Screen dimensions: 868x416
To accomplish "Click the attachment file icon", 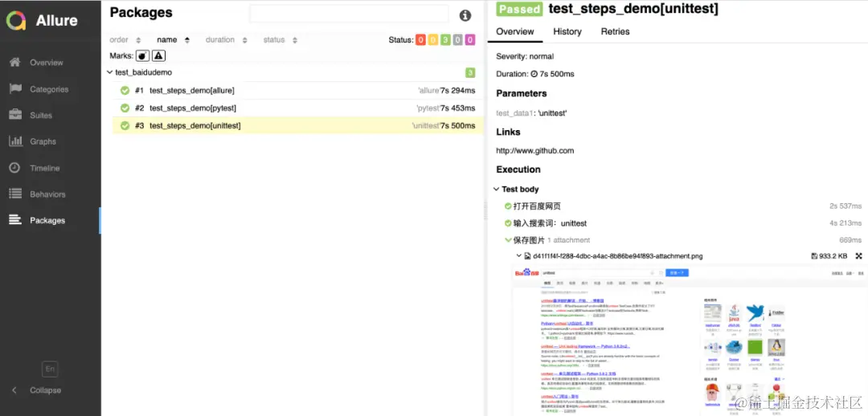I will coord(527,256).
